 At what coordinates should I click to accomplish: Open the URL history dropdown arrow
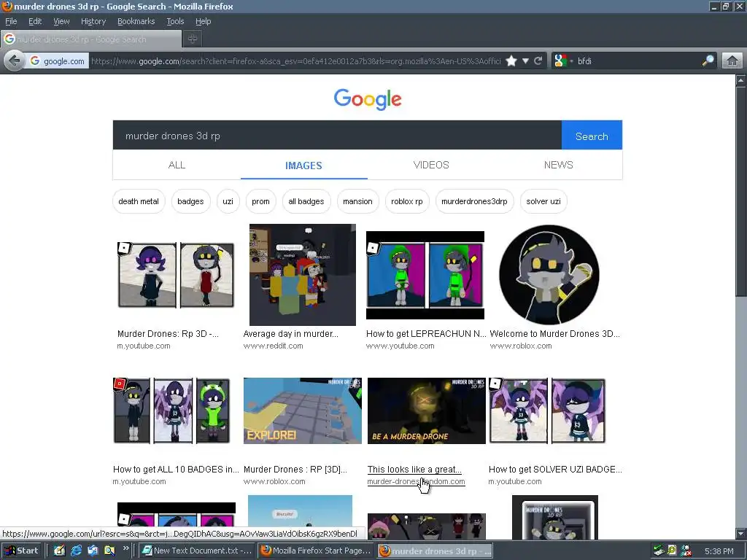(x=525, y=61)
